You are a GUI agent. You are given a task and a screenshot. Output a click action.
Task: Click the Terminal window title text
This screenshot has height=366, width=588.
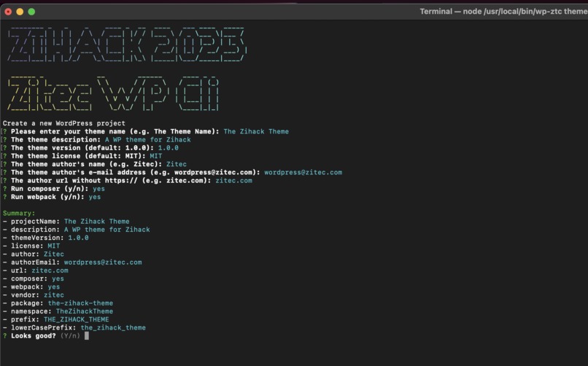pos(503,11)
